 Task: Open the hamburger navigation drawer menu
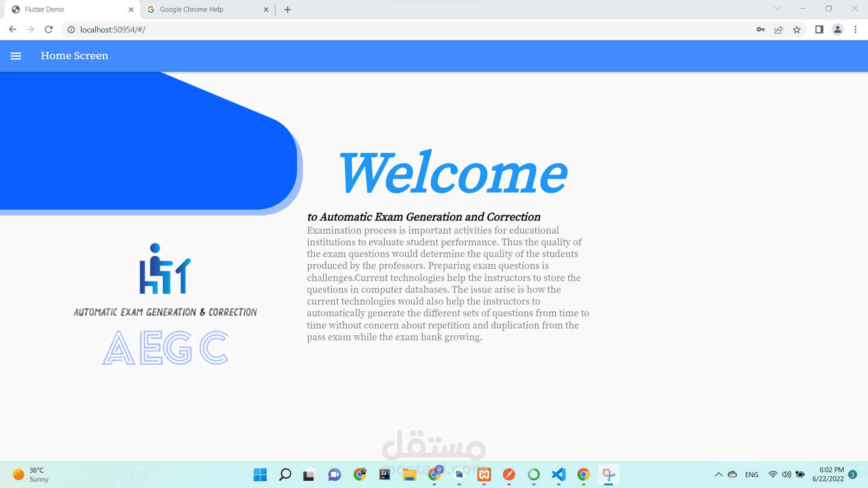pyautogui.click(x=16, y=56)
